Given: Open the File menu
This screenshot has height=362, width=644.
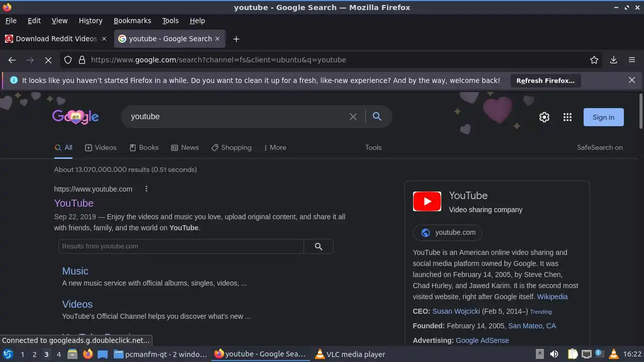Looking at the screenshot, I should click(x=11, y=21).
